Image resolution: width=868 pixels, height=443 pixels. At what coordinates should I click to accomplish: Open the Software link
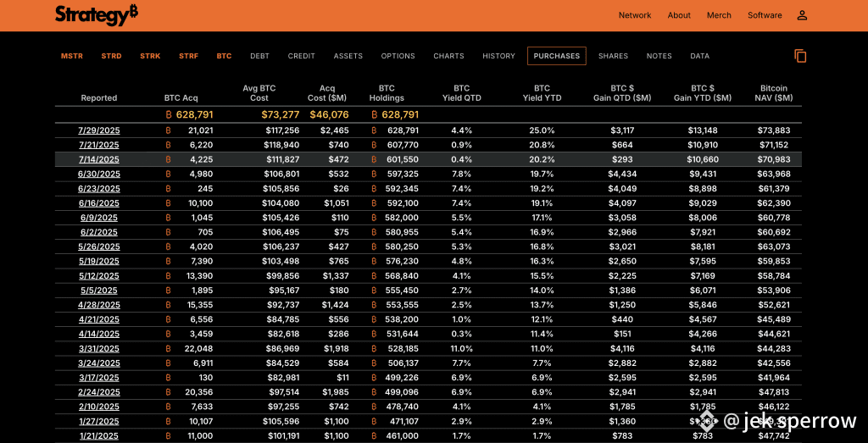765,15
